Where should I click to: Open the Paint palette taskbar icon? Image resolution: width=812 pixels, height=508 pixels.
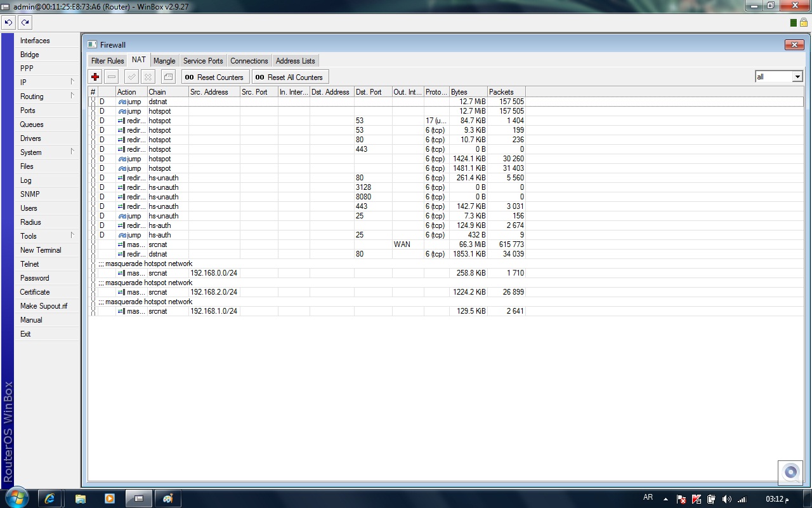[168, 498]
